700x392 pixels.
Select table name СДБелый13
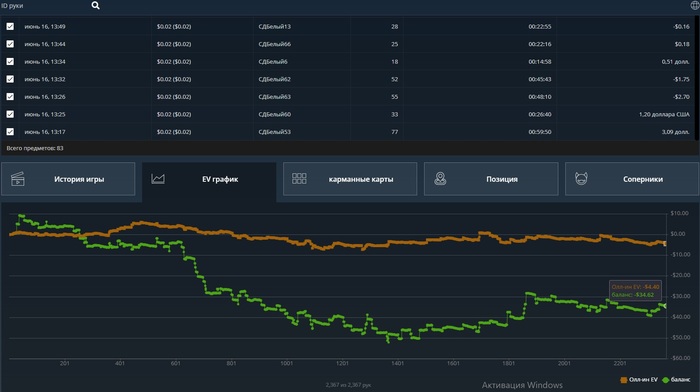point(275,26)
